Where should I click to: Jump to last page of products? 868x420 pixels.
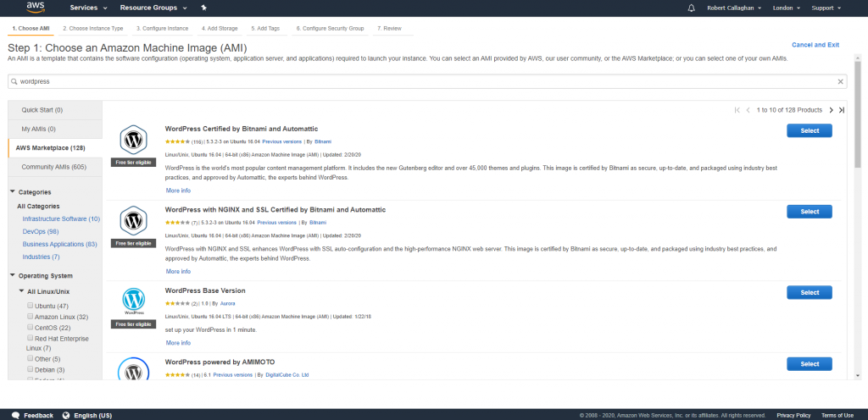842,110
